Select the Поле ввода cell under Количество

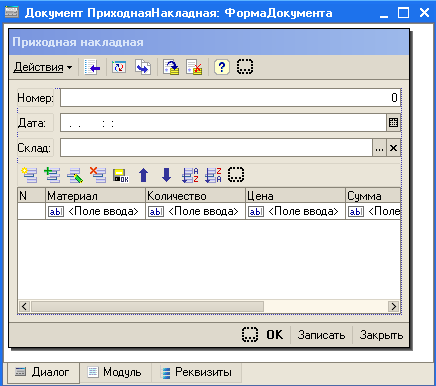point(195,211)
